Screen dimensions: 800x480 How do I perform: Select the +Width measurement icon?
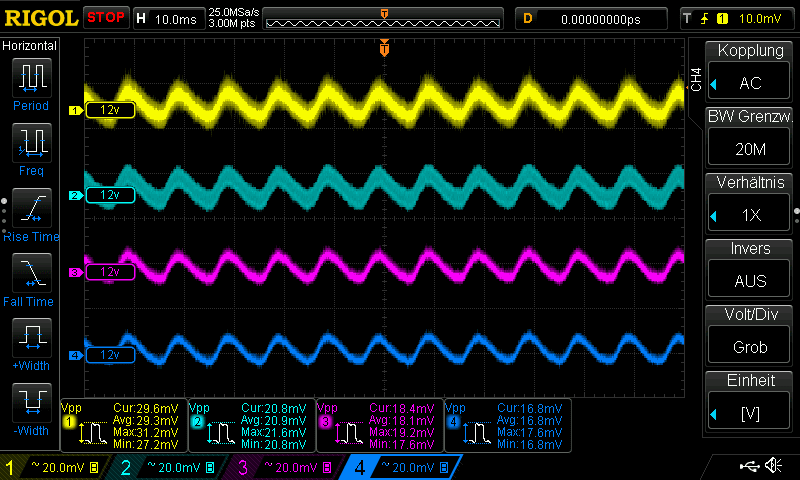pos(32,337)
